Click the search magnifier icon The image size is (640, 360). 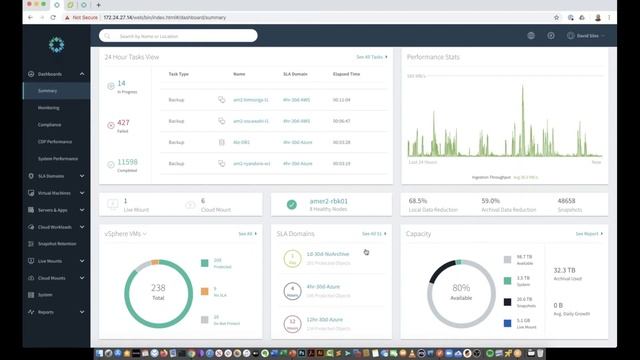tap(107, 36)
